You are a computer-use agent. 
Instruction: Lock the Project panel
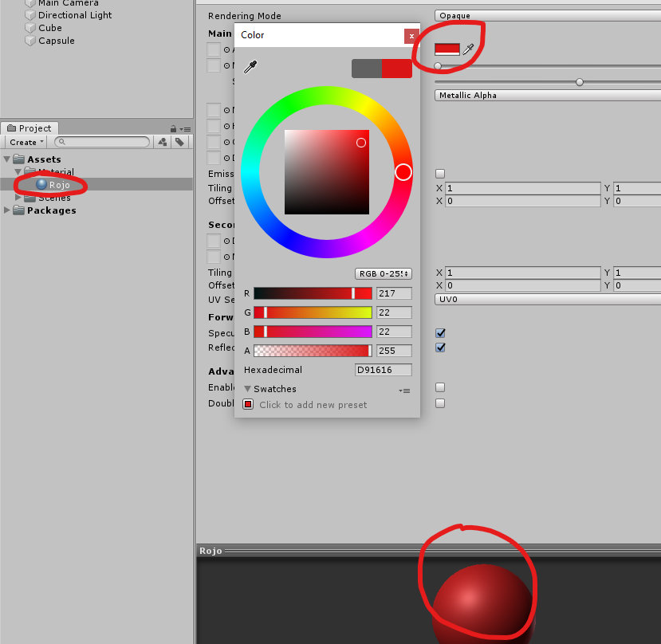pyautogui.click(x=173, y=128)
